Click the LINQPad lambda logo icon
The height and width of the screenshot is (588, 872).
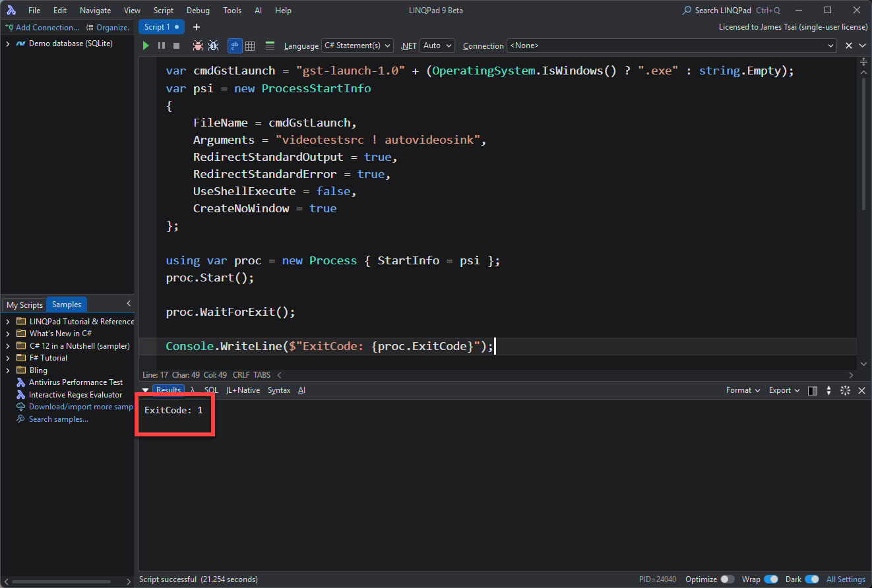[11, 11]
